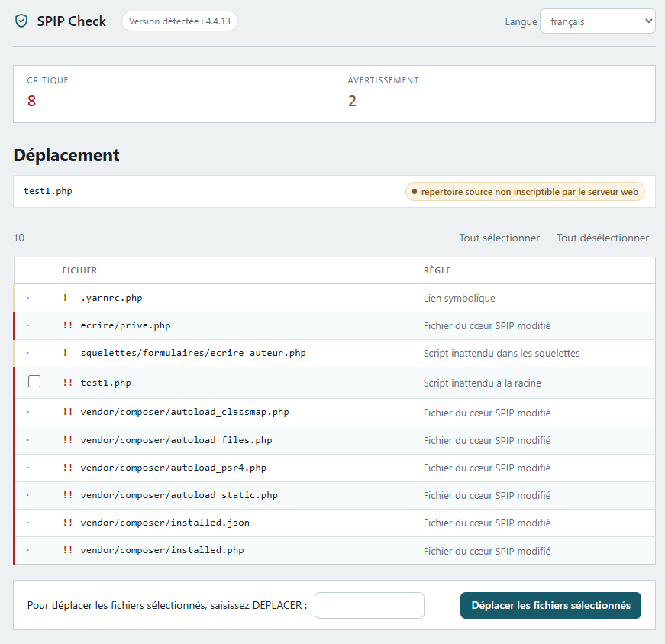Screen dimensions: 665x644
Task: Click the CRITIQUE count card showing 8
Action: coord(174,94)
